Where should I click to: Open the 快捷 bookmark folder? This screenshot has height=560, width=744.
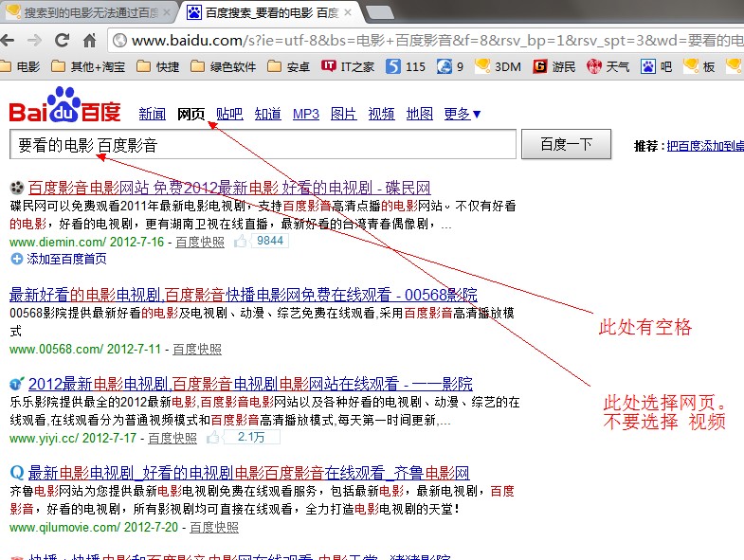coord(158,66)
